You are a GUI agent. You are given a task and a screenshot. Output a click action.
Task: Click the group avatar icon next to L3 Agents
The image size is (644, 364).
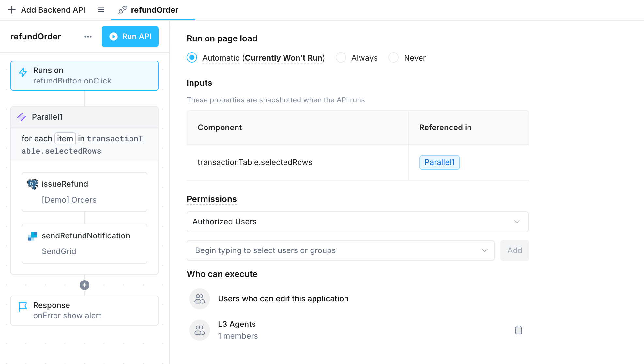(199, 330)
